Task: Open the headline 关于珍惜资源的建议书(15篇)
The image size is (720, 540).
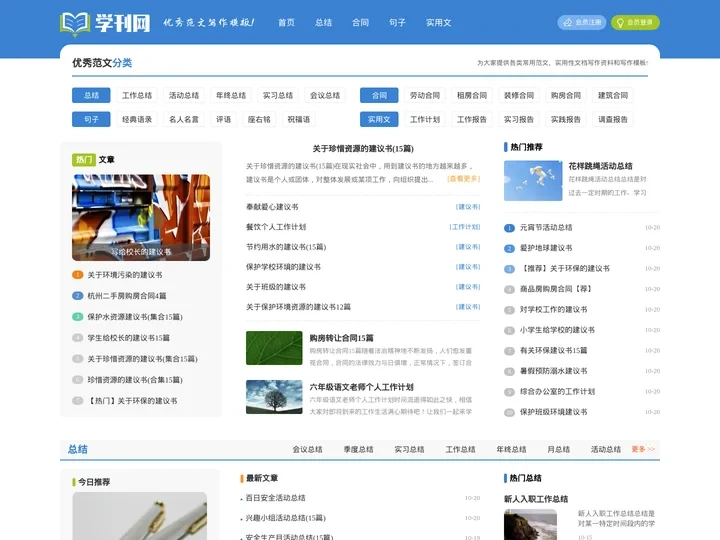Action: pos(363,148)
